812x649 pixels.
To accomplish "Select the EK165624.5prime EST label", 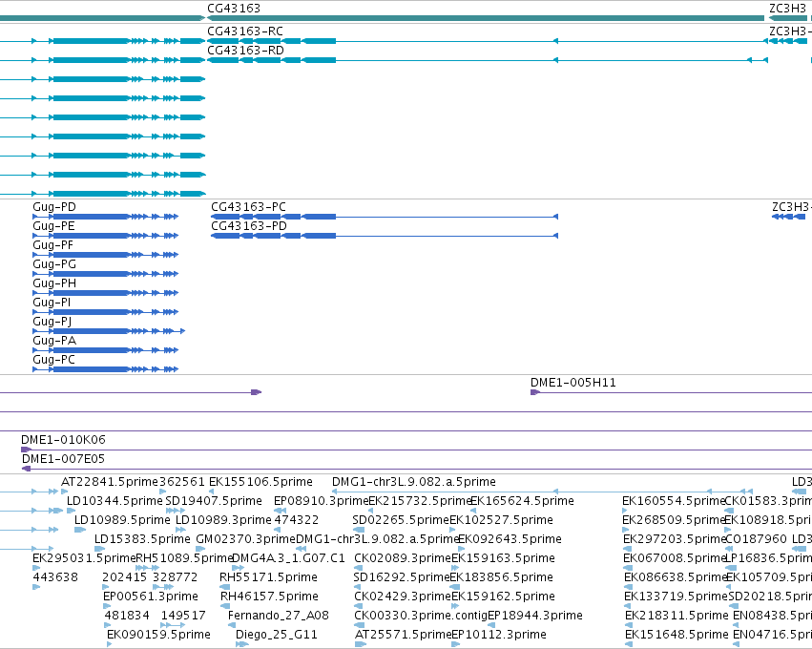I will pos(522,501).
